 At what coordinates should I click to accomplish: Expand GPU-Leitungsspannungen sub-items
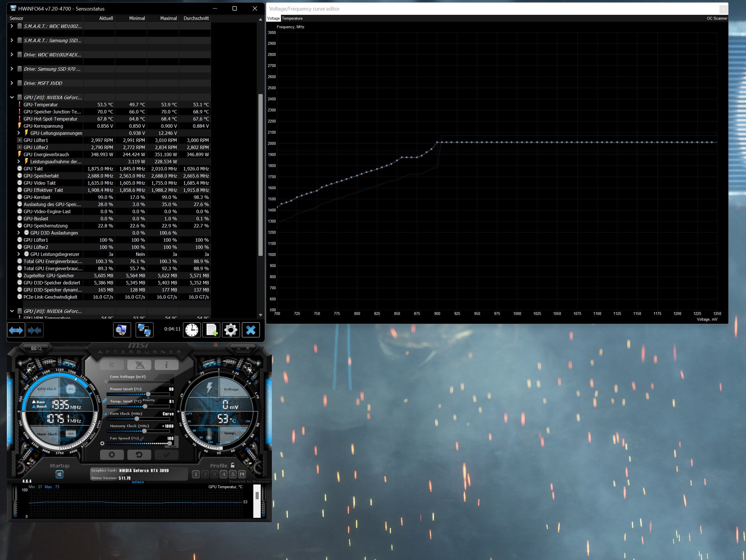point(19,133)
